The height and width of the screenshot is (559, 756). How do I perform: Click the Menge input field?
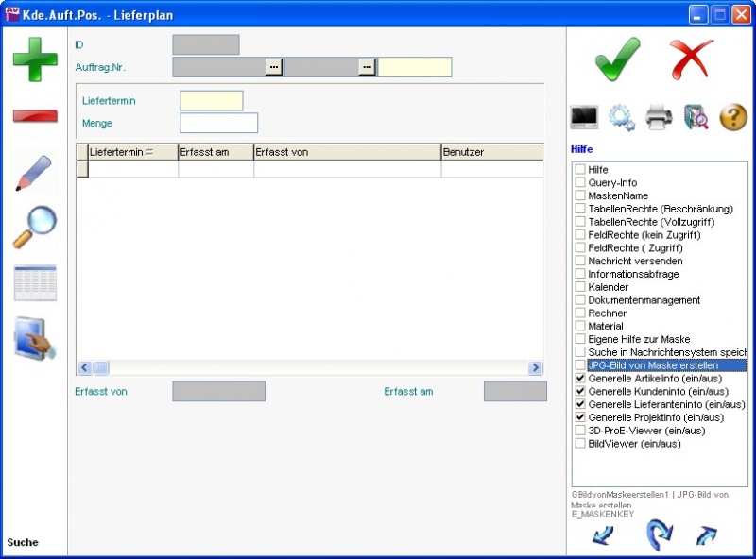(218, 124)
